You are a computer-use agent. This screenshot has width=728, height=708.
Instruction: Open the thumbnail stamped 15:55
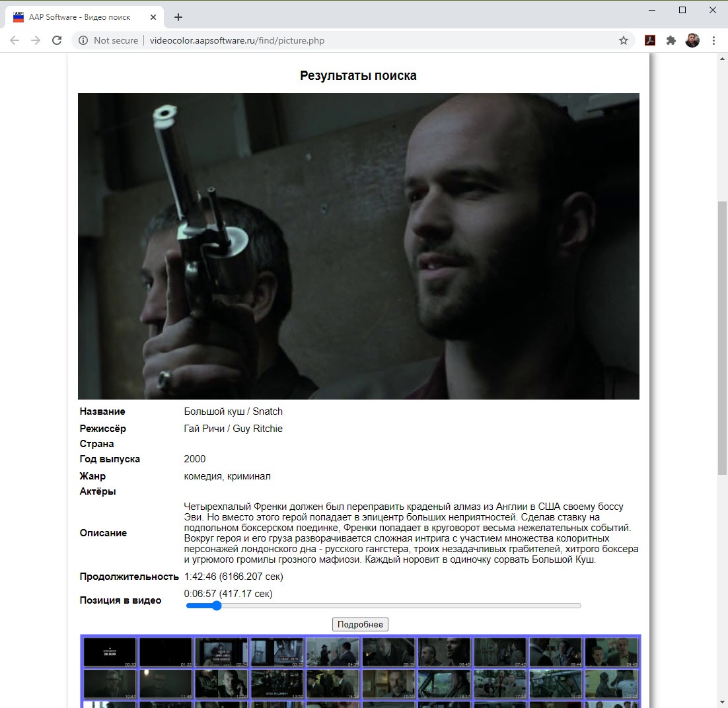(388, 684)
